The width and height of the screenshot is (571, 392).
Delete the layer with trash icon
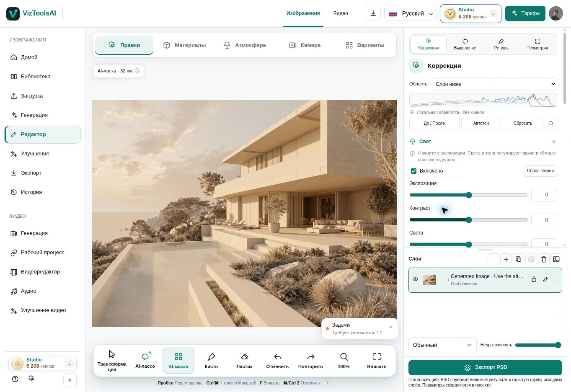pos(544,259)
